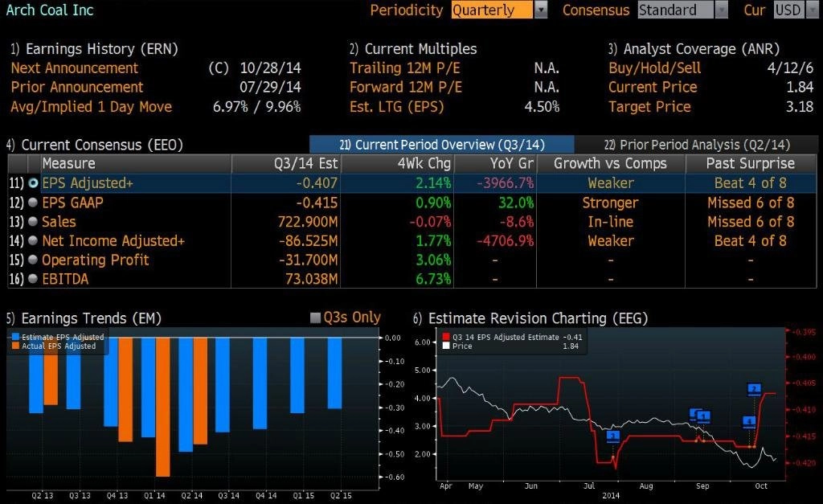Click the Avg/Implied 1 Day Move label
This screenshot has height=504, width=823.
[x=92, y=107]
